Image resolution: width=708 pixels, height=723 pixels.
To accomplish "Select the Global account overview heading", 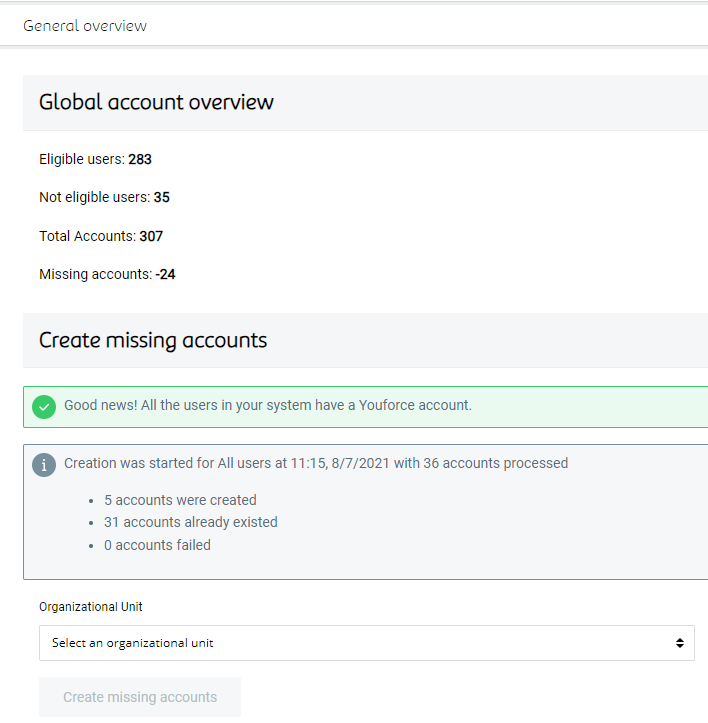I will tap(156, 102).
